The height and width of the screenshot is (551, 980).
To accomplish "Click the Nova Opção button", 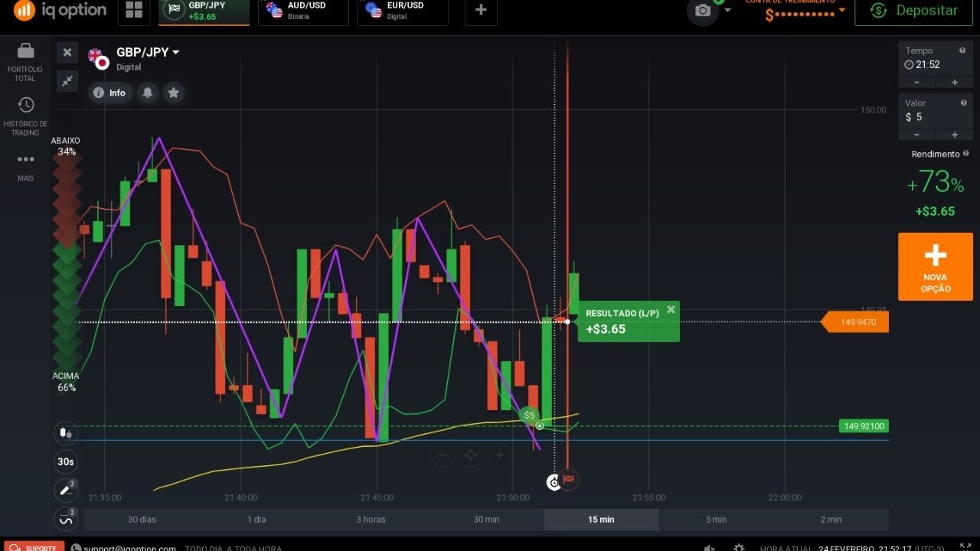I will [x=935, y=266].
